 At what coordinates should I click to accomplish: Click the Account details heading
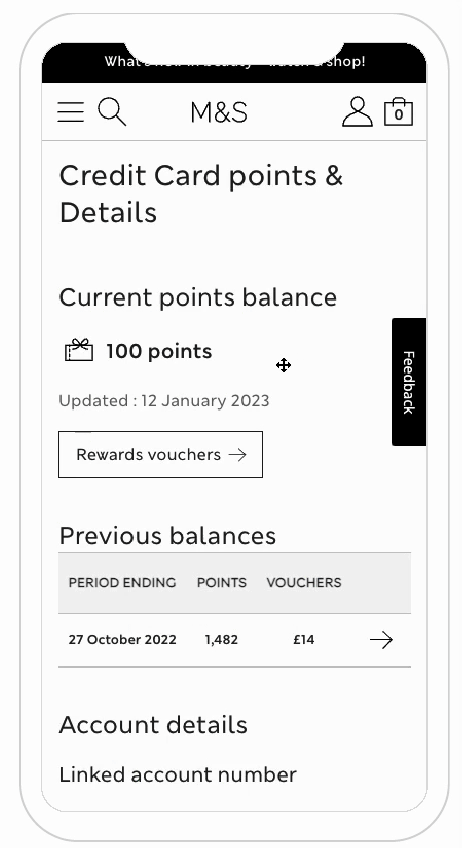(x=153, y=725)
